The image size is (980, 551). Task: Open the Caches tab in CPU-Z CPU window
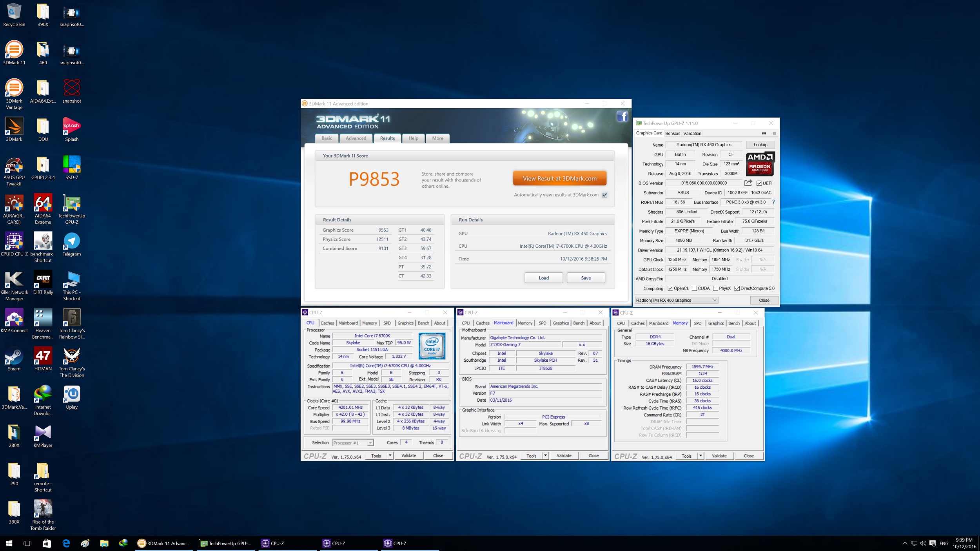(x=327, y=323)
